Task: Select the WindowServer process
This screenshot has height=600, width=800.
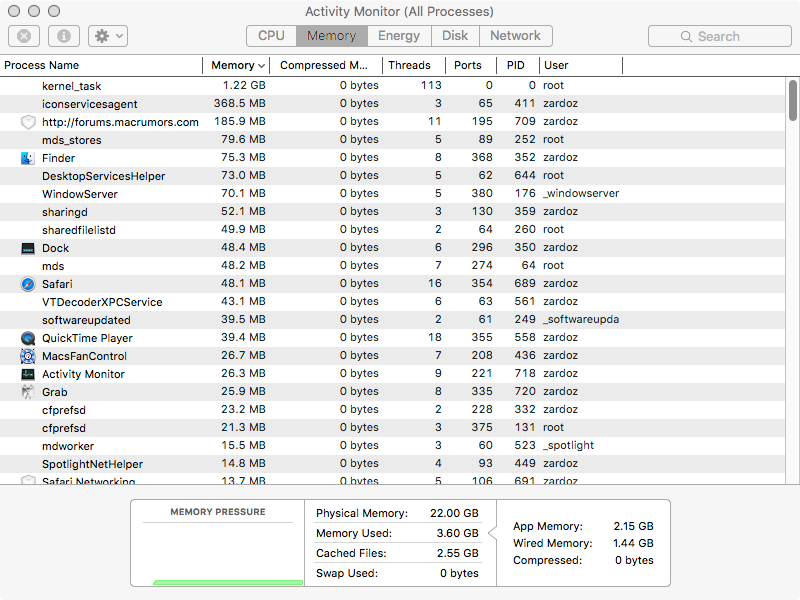Action: (392, 194)
